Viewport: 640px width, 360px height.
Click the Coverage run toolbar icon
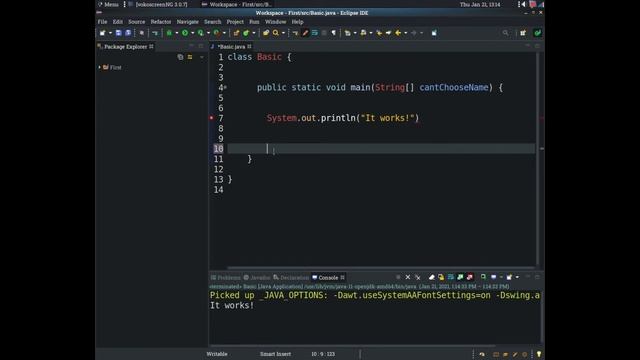point(200,33)
